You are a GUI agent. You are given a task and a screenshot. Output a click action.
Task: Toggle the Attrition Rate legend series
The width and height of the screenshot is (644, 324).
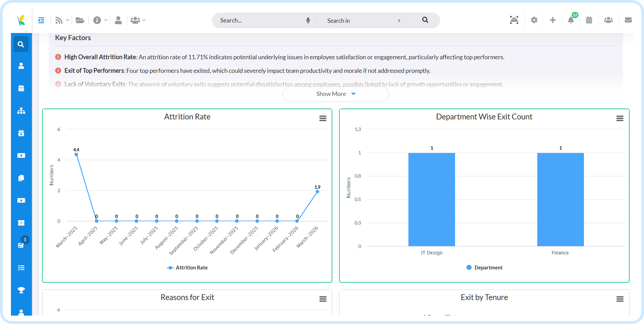[x=187, y=268]
